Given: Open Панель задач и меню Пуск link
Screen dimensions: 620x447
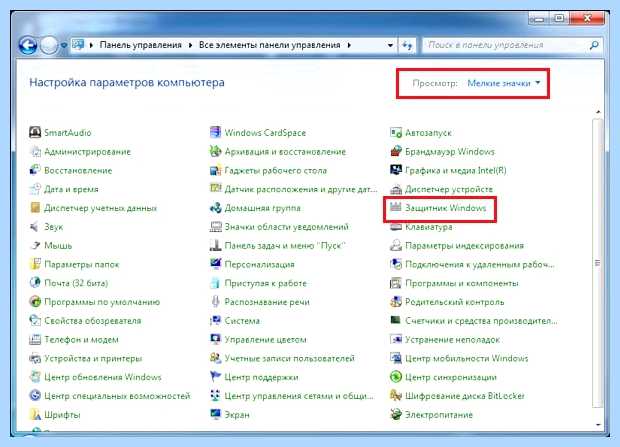Looking at the screenshot, I should pos(285,246).
